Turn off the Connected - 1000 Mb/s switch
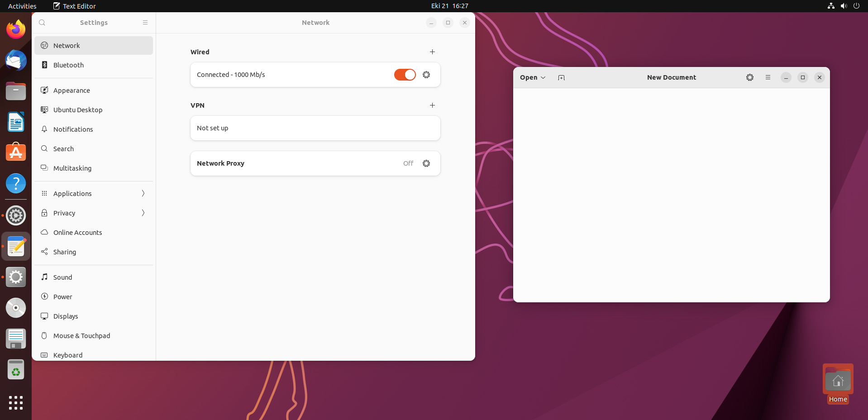The width and height of the screenshot is (868, 420). pos(404,75)
